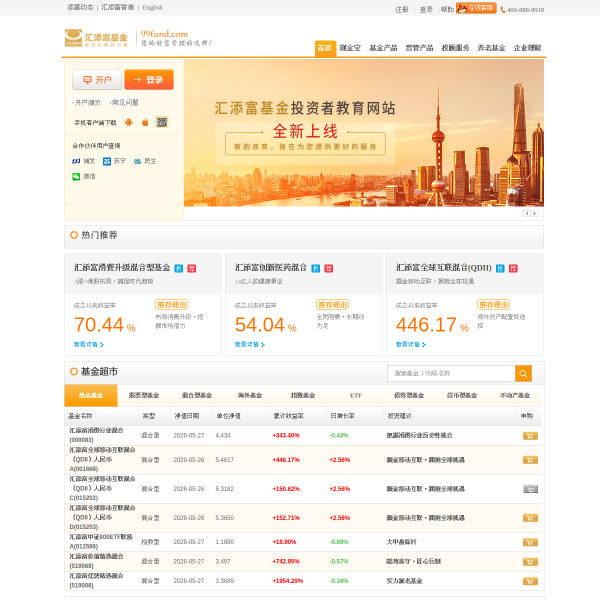600x600 pixels.
Task: Click 查看详情 under the 446.17% fund
Action: click(x=411, y=345)
